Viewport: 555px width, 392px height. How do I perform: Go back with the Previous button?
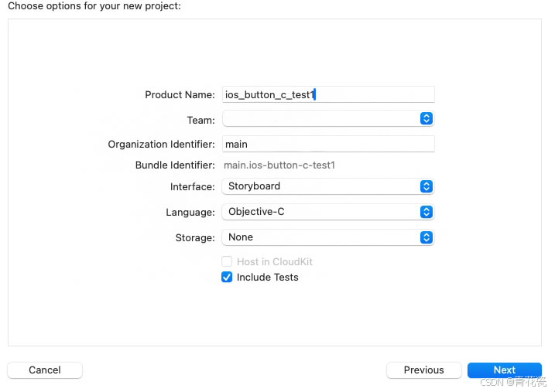[x=423, y=370]
